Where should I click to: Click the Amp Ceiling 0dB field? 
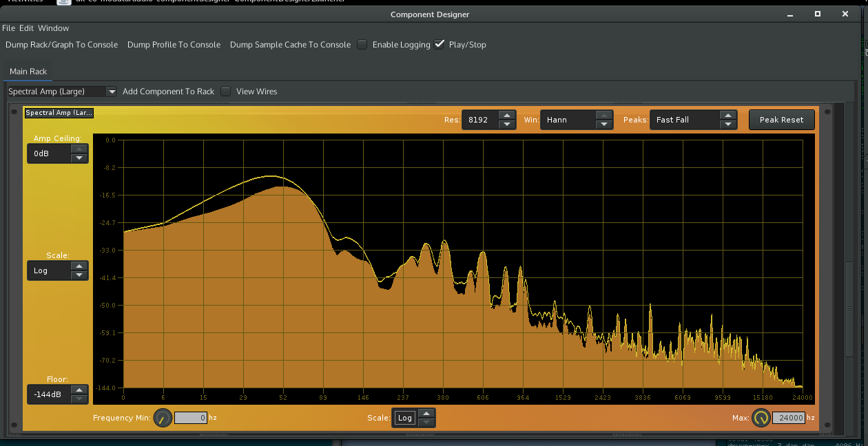coord(50,153)
